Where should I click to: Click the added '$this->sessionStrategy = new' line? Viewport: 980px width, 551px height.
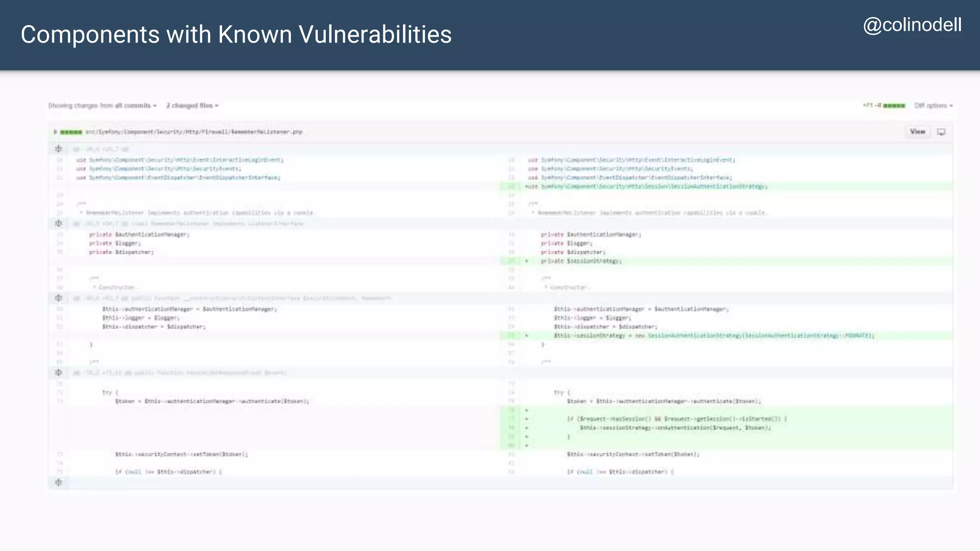(726, 336)
